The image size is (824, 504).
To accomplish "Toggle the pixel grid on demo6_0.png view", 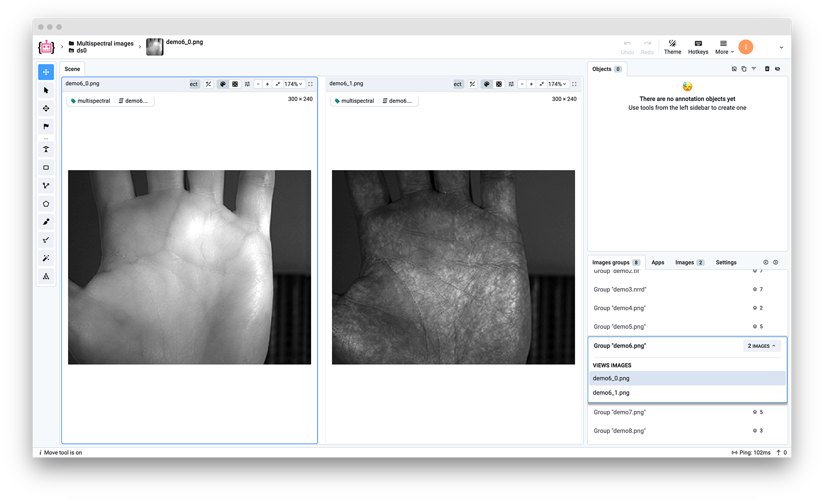I will tap(235, 84).
